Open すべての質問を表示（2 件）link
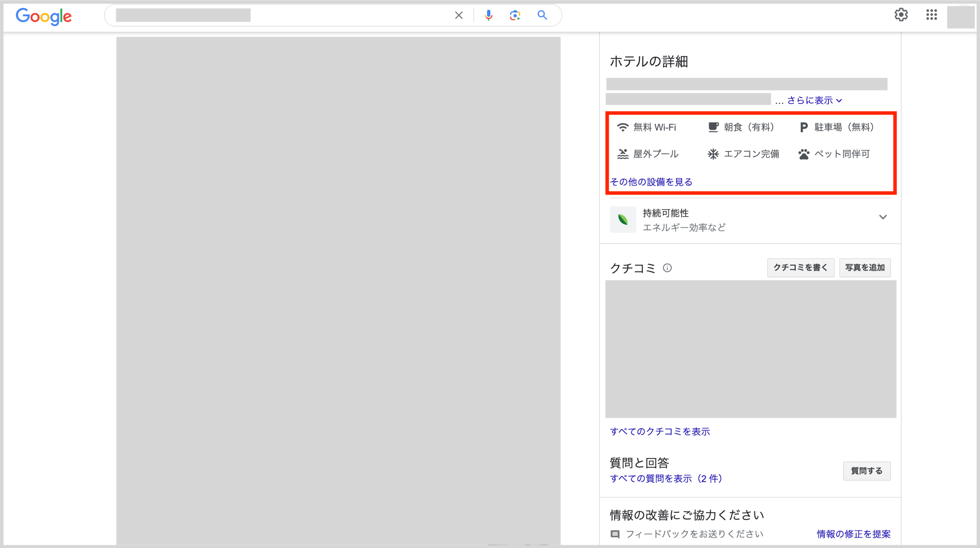The image size is (980, 548). click(666, 479)
